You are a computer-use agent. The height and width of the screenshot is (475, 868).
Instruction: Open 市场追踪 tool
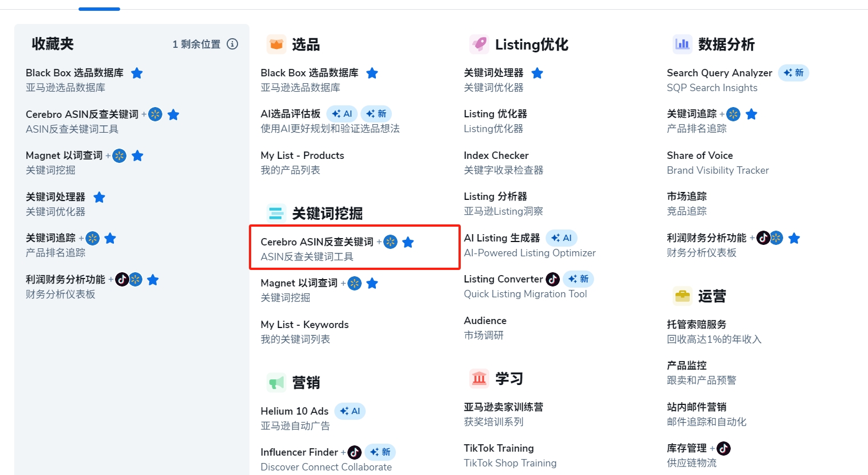pos(687,196)
